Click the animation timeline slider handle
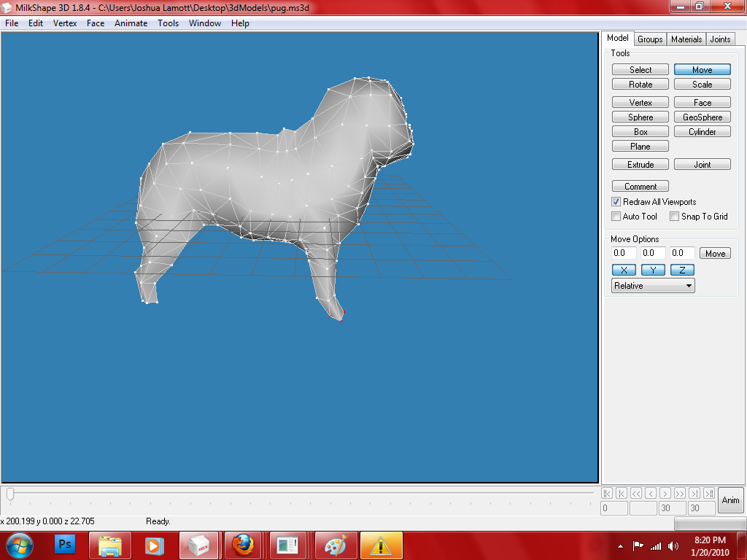747x560 pixels. (x=10, y=494)
